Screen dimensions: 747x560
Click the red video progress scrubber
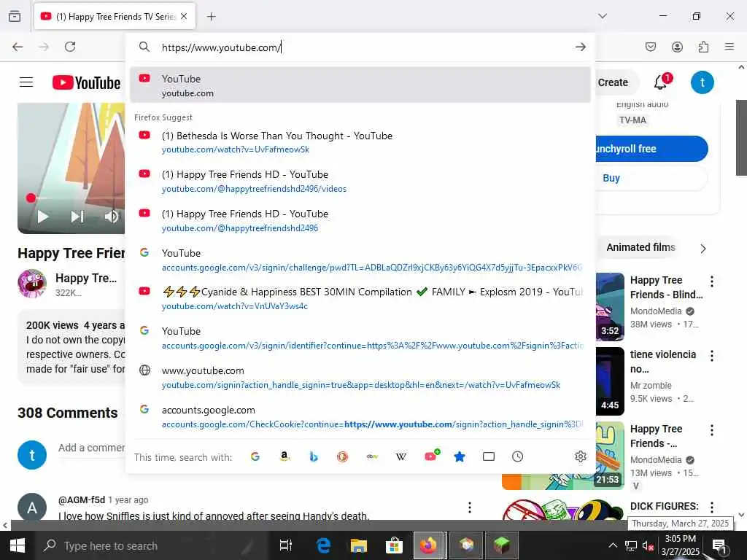point(31,198)
